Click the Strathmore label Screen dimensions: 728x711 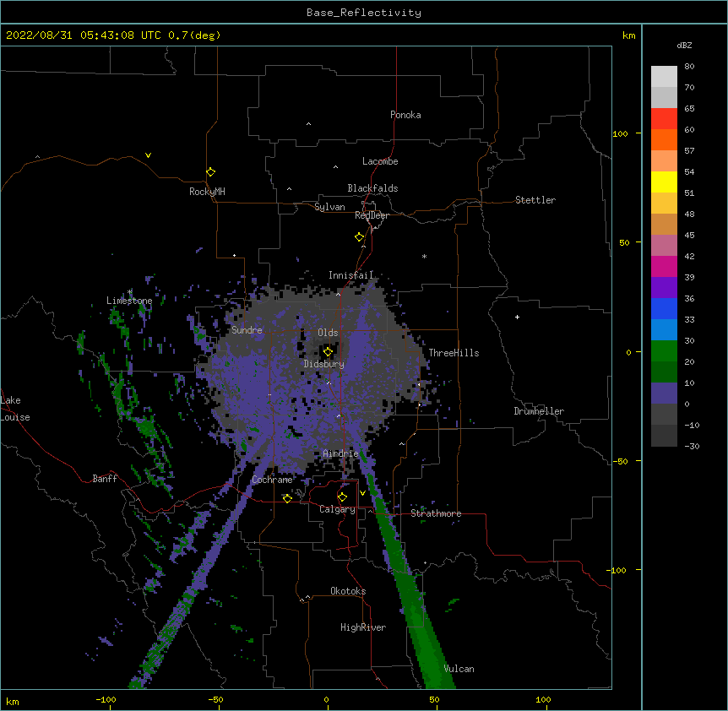pyautogui.click(x=436, y=513)
